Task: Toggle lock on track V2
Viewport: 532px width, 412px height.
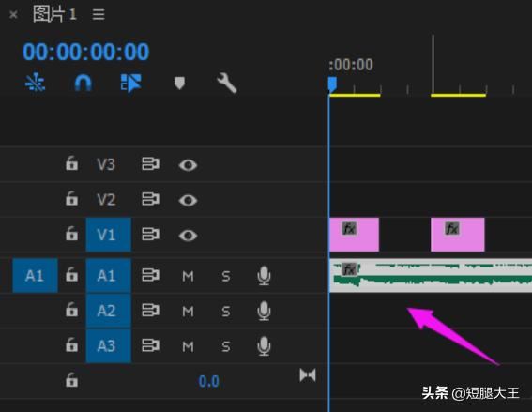Action: [71, 198]
